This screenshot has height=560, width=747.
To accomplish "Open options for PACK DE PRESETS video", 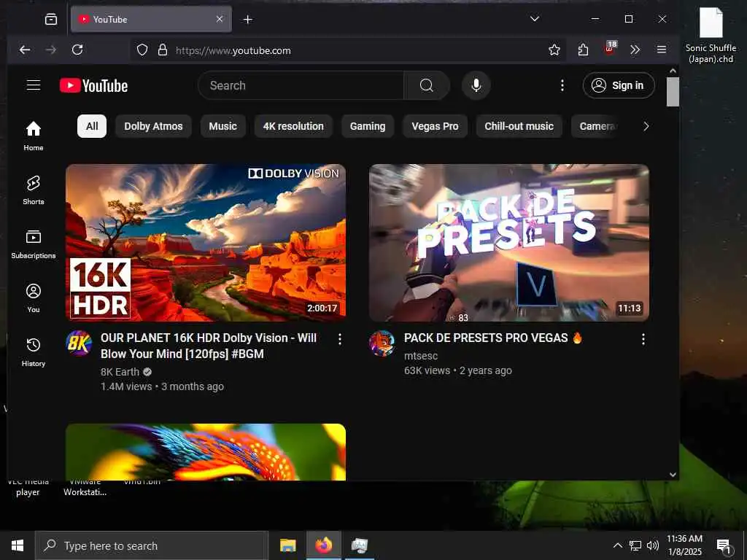I will 643,339.
